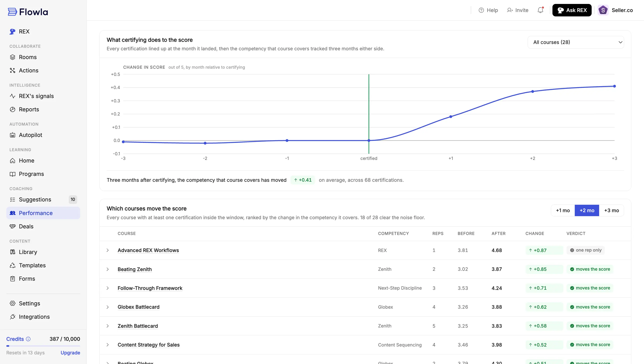Screen dimensions: 644x364
Task: Open the Zenith Battlecard course link
Action: click(x=138, y=326)
